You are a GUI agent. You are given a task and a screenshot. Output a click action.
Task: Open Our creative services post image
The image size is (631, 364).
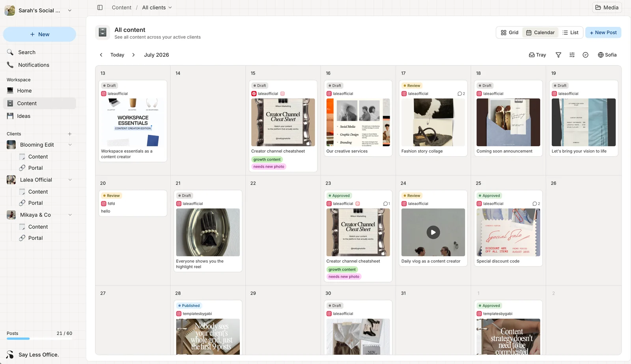pos(358,122)
